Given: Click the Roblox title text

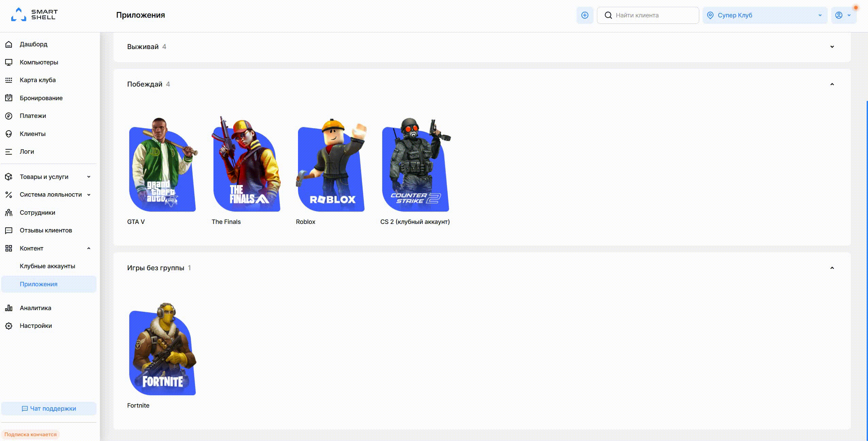Looking at the screenshot, I should pos(305,222).
